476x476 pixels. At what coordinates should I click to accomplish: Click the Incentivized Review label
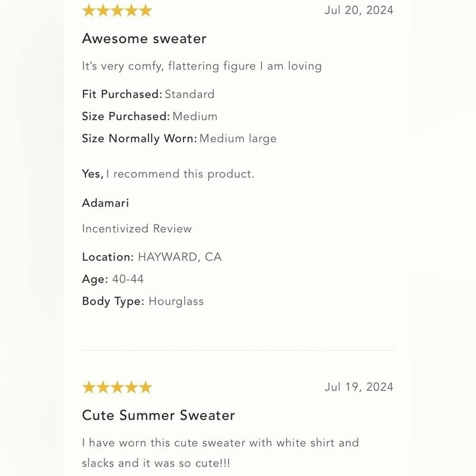pos(137,228)
